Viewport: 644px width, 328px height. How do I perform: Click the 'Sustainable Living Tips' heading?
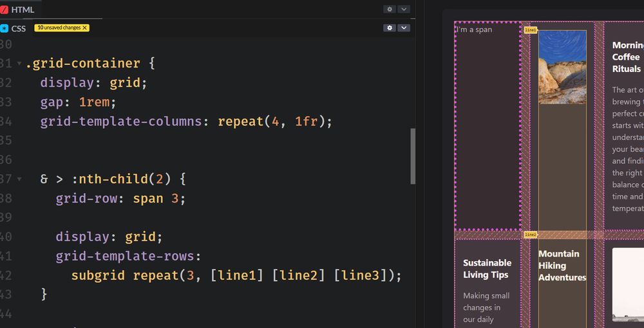click(488, 269)
